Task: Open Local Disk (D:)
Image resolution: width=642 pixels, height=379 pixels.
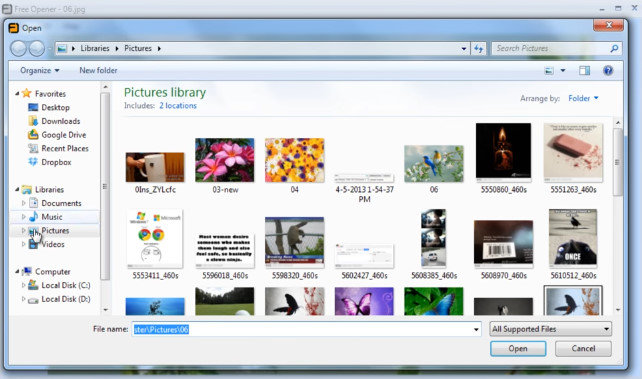Action: [x=66, y=299]
